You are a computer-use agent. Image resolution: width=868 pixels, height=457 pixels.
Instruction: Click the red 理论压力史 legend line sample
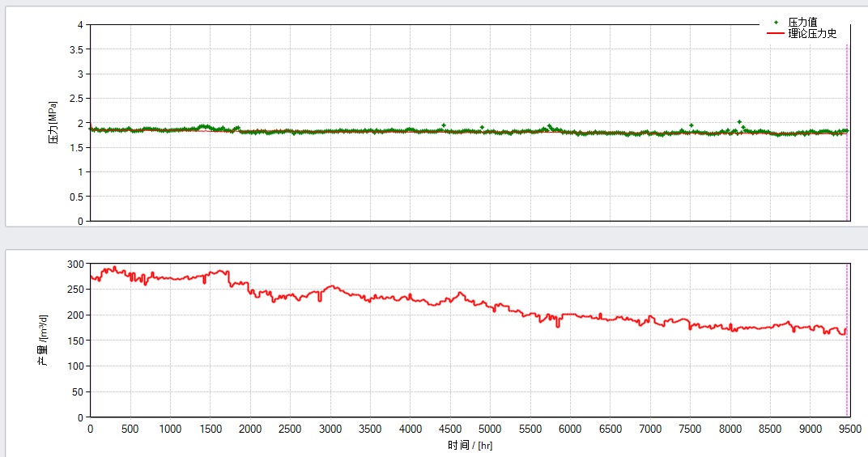tap(775, 34)
